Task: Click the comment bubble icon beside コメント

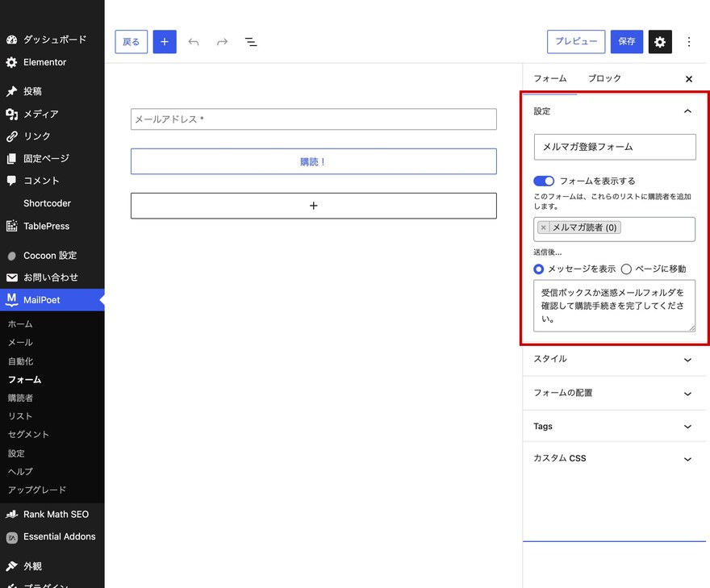Action: pyautogui.click(x=12, y=181)
